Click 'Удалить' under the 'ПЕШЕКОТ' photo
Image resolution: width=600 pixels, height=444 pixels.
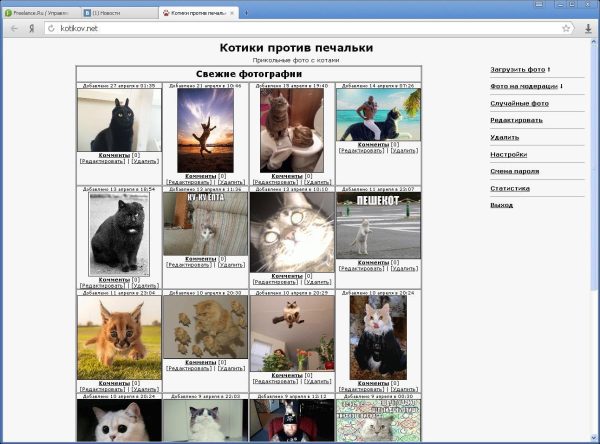pyautogui.click(x=404, y=269)
